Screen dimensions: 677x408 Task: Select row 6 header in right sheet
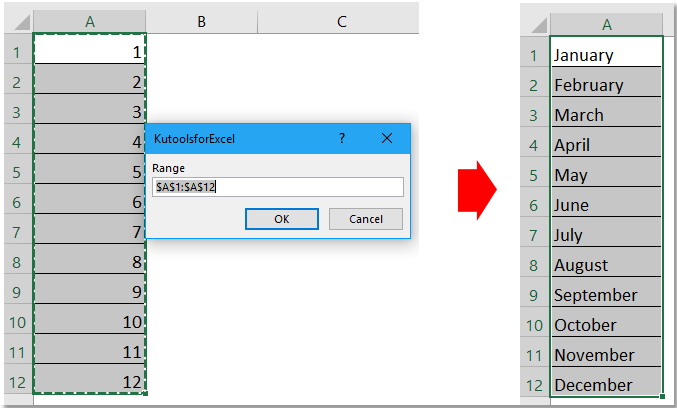click(x=535, y=205)
